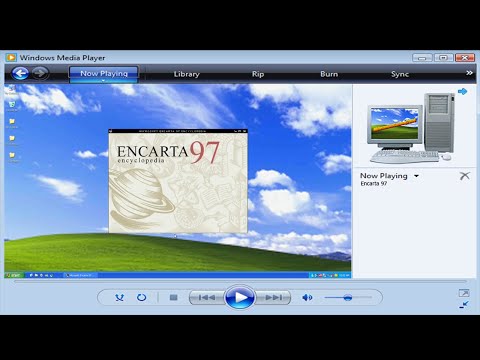Click the large Play button
This screenshot has width=480, height=360.
pos(240,297)
